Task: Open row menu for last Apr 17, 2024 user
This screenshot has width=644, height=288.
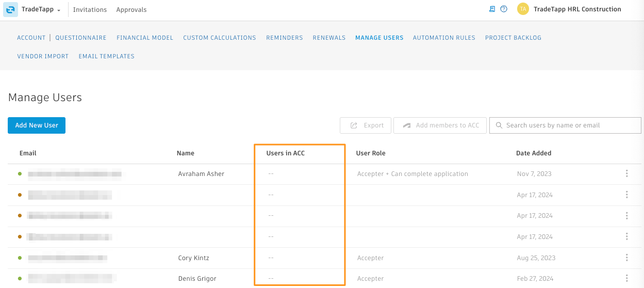Action: 626,236
